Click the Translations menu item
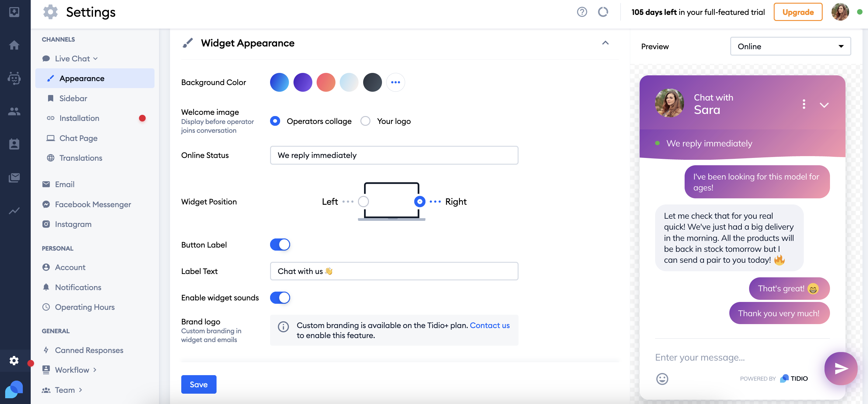Screen dimensions: 868x404 [80, 158]
